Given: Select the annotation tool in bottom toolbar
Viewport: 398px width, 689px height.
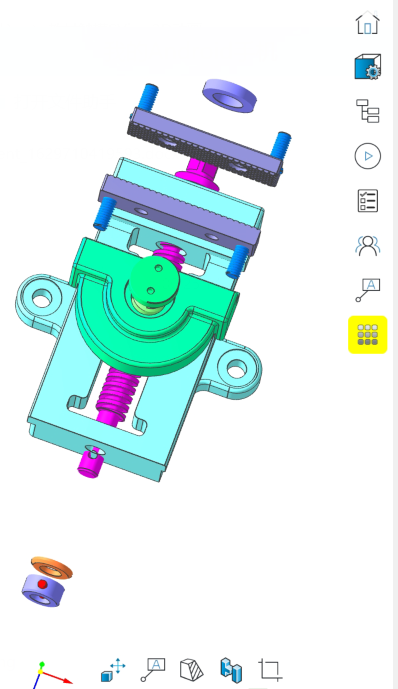Looking at the screenshot, I should coord(152,670).
